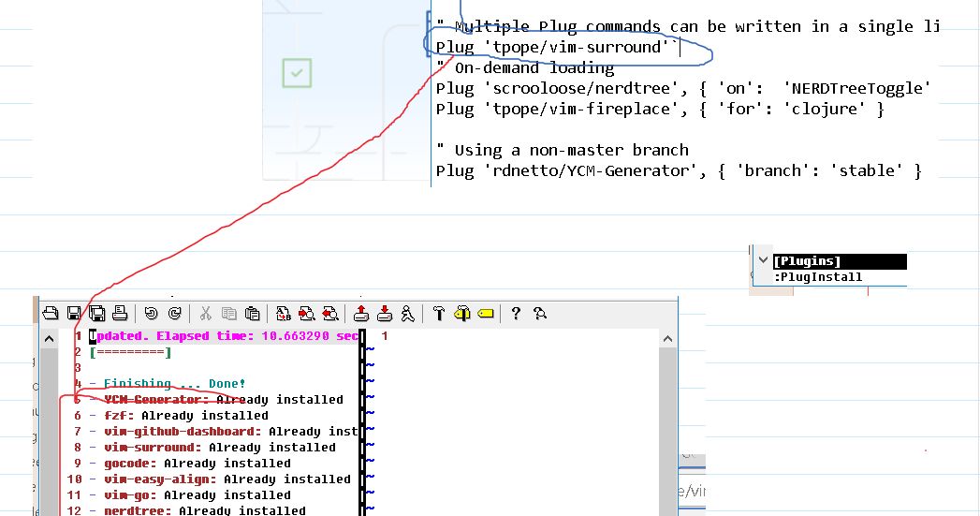Open Help via the question mark icon
The width and height of the screenshot is (980, 516).
click(516, 314)
